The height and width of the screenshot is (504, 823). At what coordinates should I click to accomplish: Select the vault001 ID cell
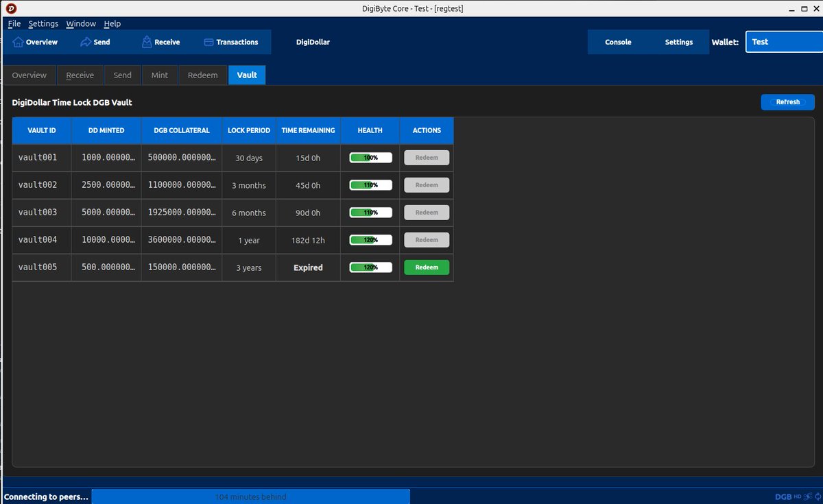(42, 158)
